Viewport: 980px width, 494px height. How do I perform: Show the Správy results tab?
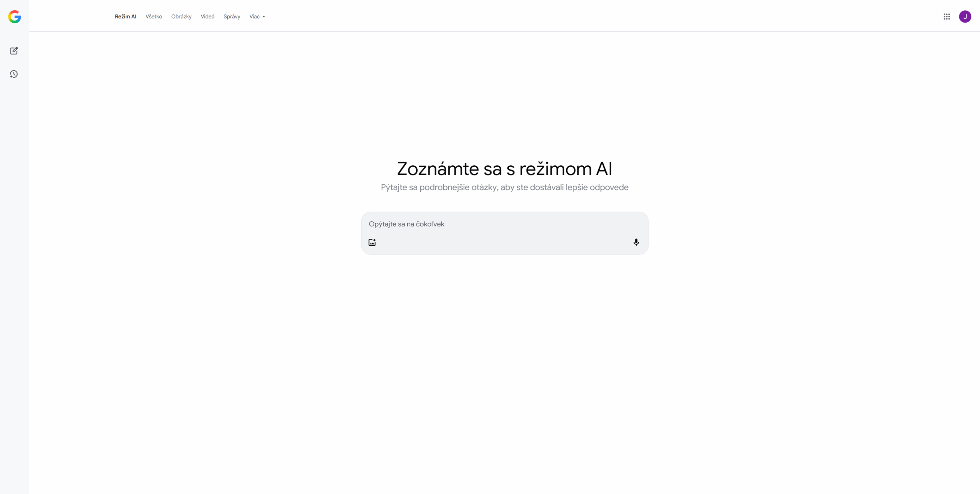[x=232, y=16]
